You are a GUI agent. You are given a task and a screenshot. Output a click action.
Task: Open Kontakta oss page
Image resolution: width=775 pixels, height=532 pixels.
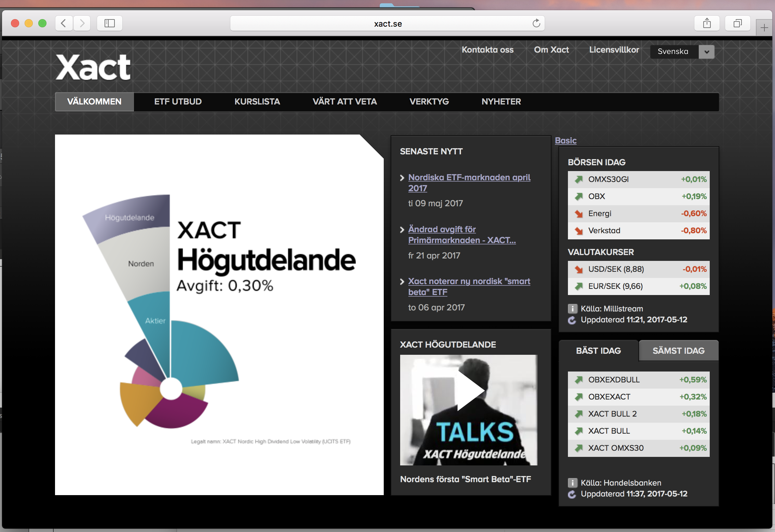click(488, 50)
